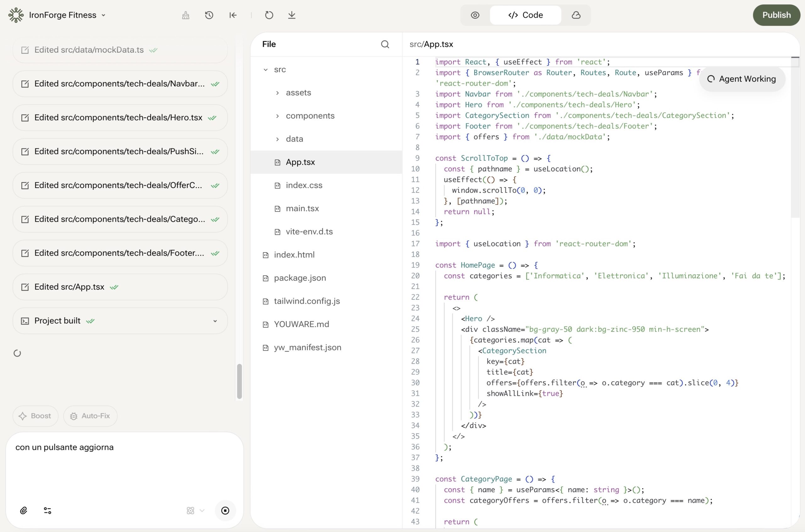
Task: Expand the components folder
Action: [310, 116]
